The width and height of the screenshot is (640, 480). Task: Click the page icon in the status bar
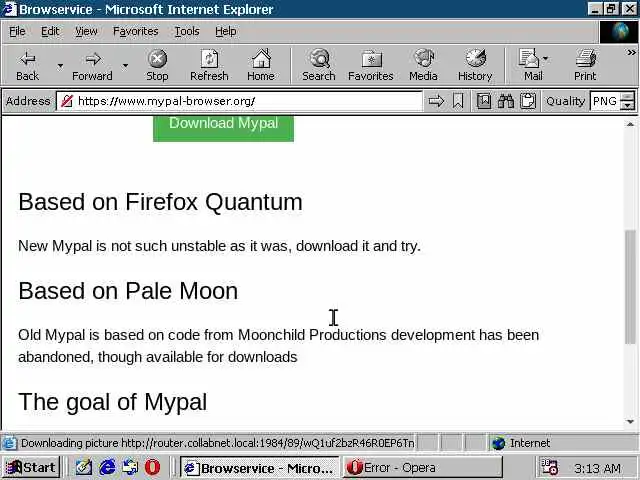9,443
